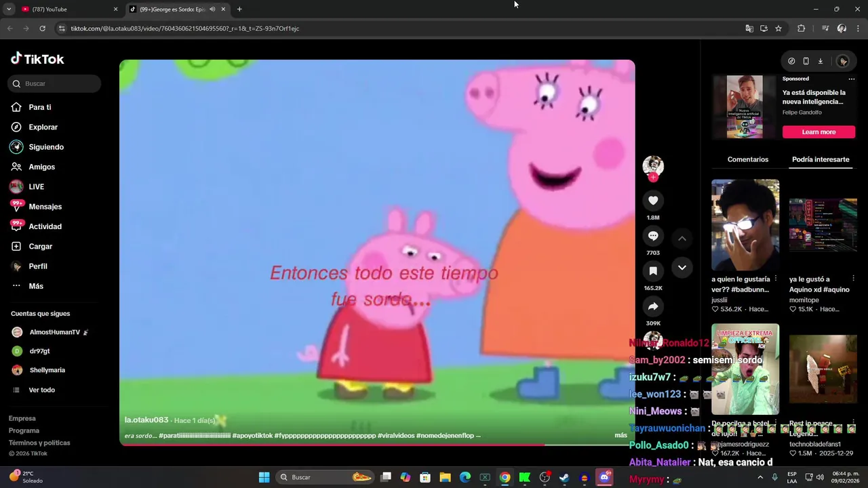Open TikTok coins icon in top pill
868x488 pixels.
pos(791,61)
